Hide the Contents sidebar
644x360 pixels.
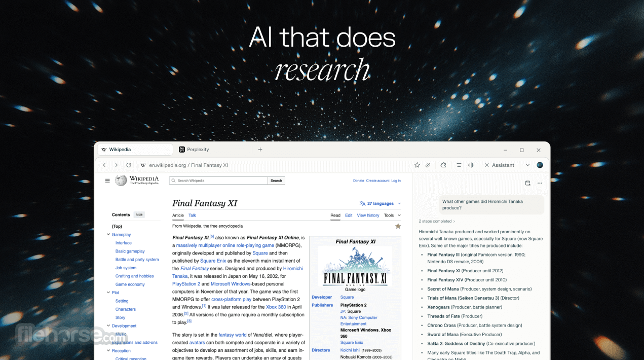[x=139, y=215]
